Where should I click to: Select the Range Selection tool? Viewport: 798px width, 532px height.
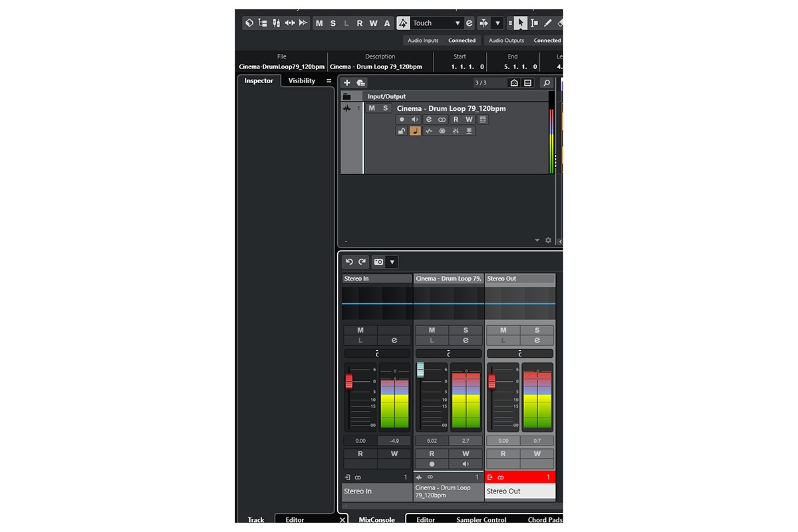pos(534,23)
